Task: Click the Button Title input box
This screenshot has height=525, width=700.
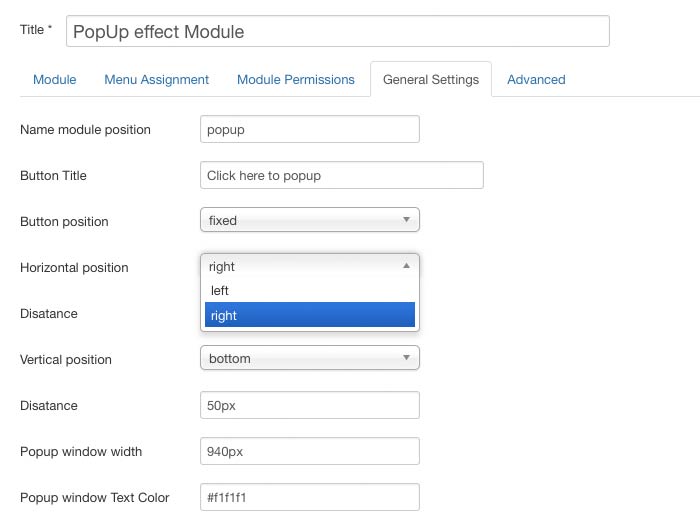Action: [x=341, y=175]
